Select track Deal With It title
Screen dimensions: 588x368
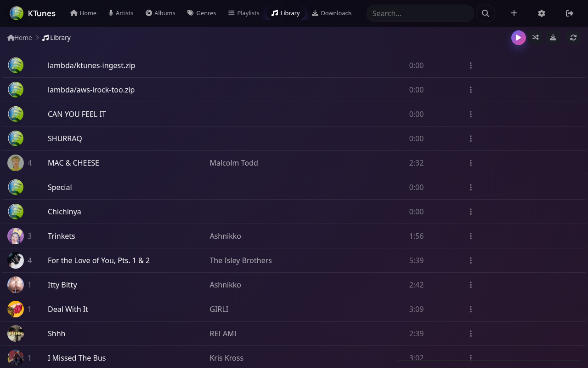point(68,309)
